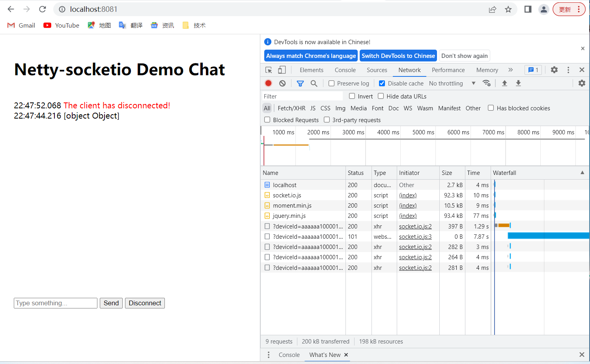Open the Gmail bookmark
The image size is (590, 364).
[x=21, y=25]
